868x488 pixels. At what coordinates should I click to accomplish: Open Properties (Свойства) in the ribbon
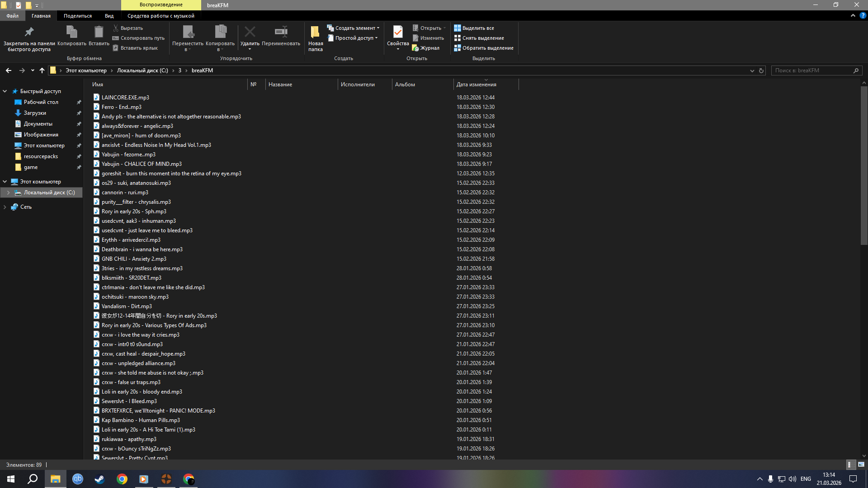(x=398, y=32)
